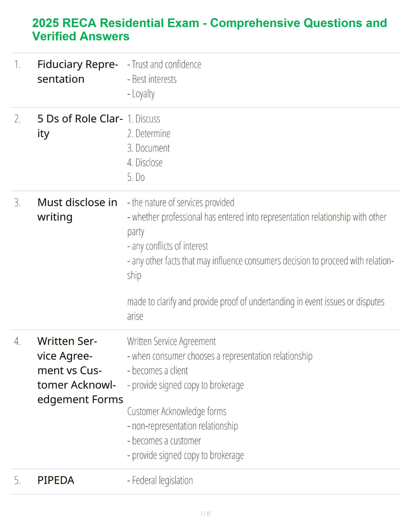The width and height of the screenshot is (411, 532).
Task: Click the becomes a client line
Action: [158, 371]
